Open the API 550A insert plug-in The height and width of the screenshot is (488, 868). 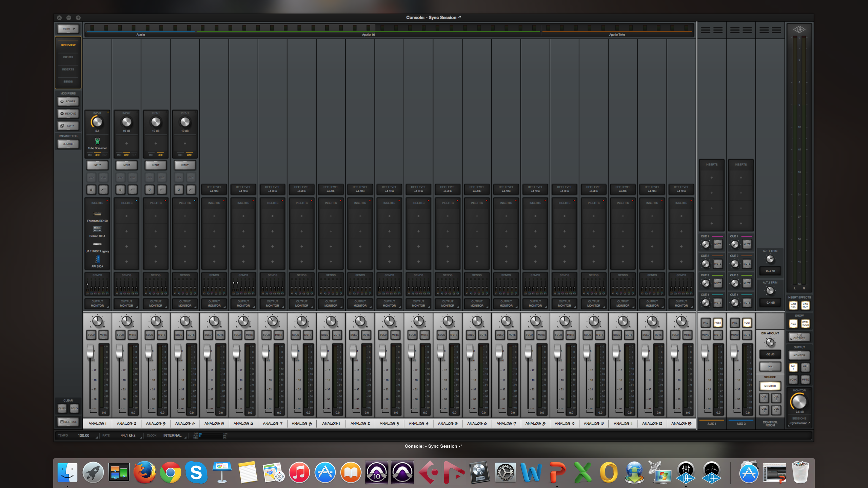pyautogui.click(x=97, y=262)
